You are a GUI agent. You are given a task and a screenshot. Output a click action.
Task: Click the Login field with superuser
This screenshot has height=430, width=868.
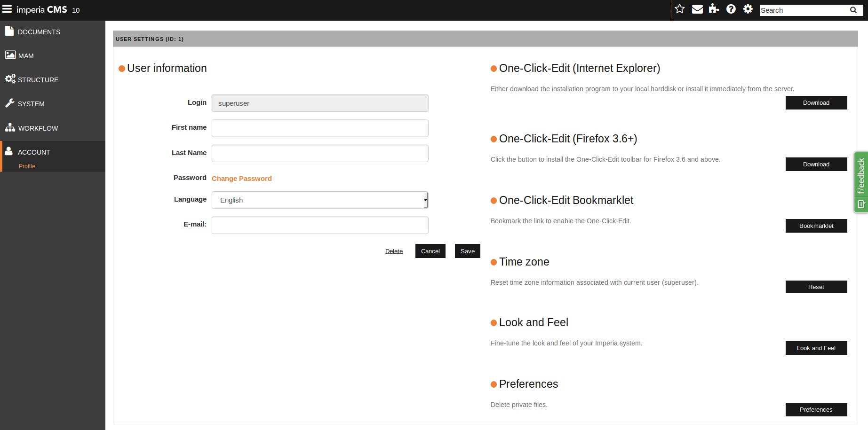pyautogui.click(x=320, y=103)
